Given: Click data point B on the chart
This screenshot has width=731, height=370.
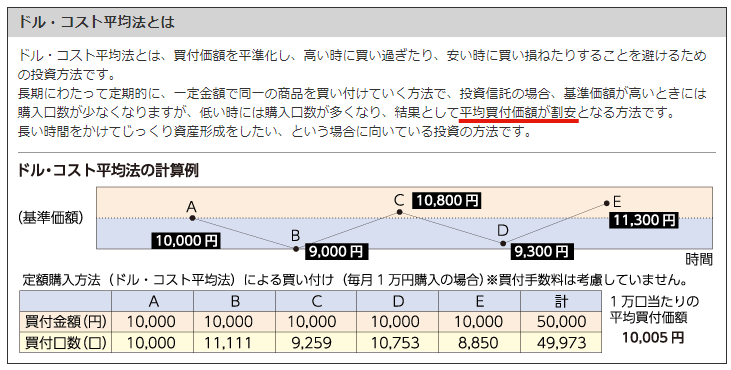Looking at the screenshot, I should point(296,249).
